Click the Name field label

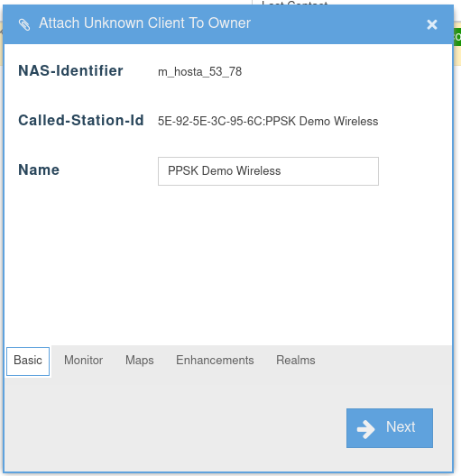point(39,169)
